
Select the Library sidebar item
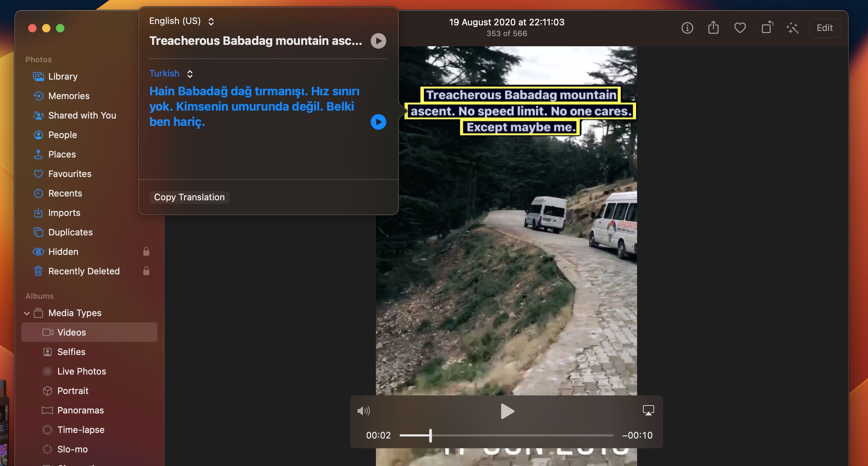click(x=63, y=77)
